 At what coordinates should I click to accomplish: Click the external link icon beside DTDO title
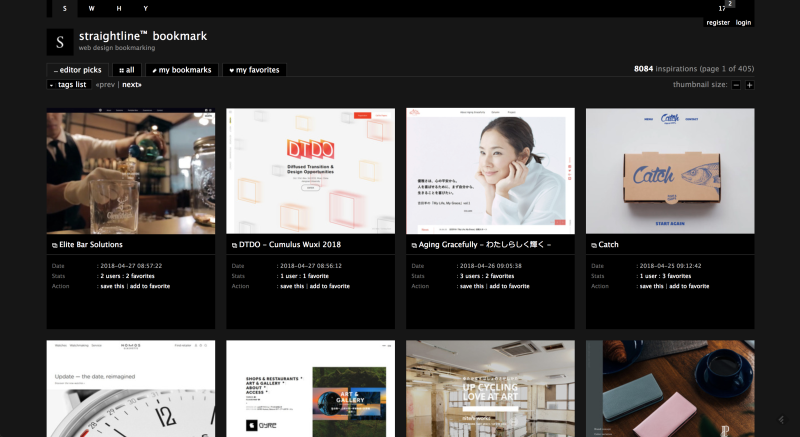[234, 245]
